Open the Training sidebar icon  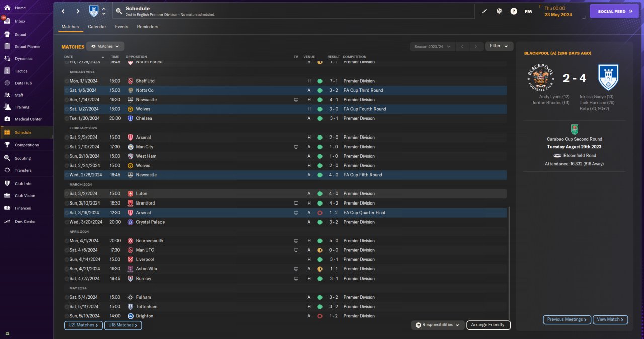click(7, 107)
